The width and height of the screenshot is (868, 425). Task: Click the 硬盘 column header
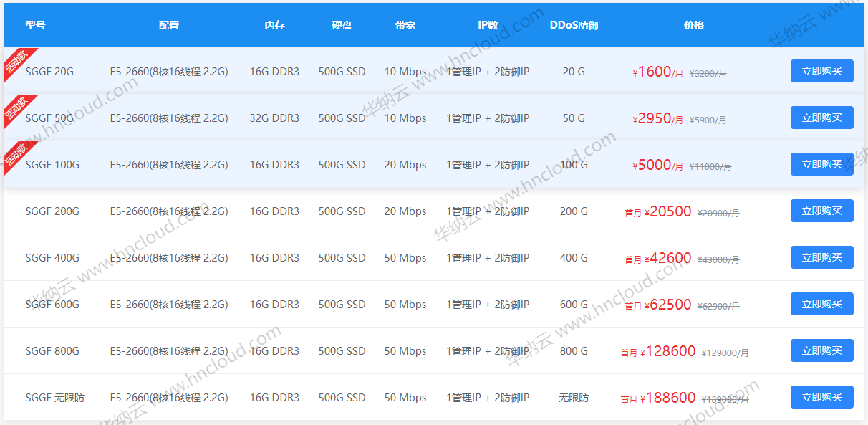[342, 25]
